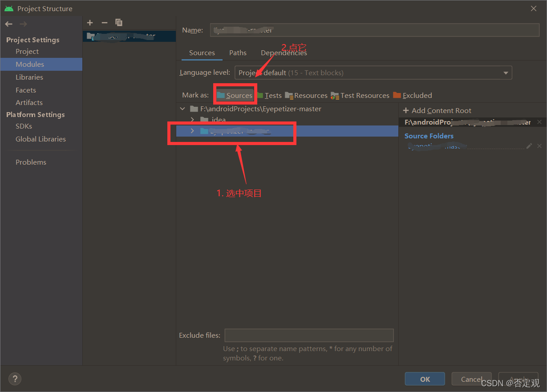Collapse the Eyepetizer-master root tree node
This screenshot has height=392, width=547.
(182, 108)
